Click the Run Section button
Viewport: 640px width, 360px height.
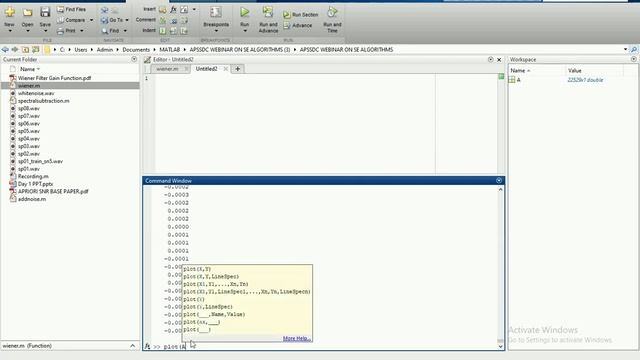click(301, 15)
